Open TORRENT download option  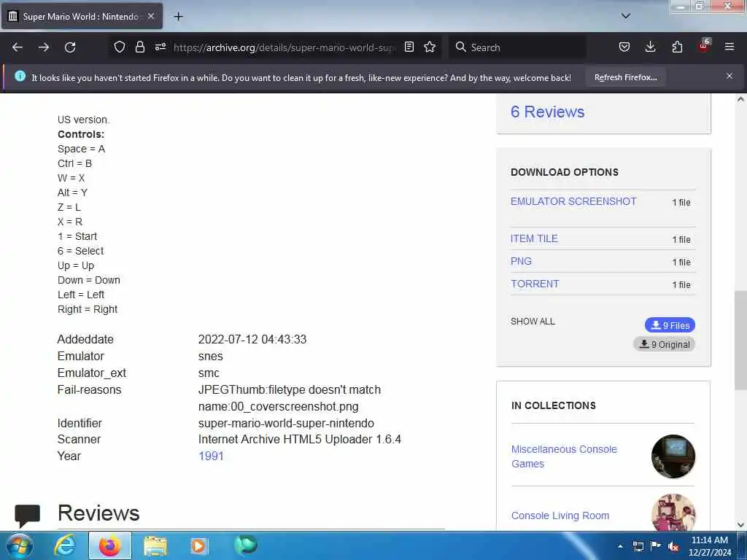535,284
